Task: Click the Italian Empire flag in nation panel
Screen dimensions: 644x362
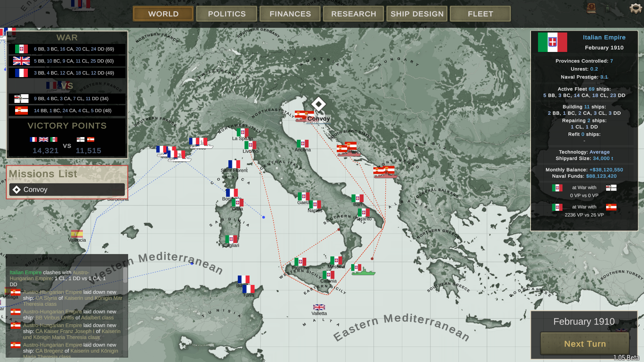Action: pos(552,42)
